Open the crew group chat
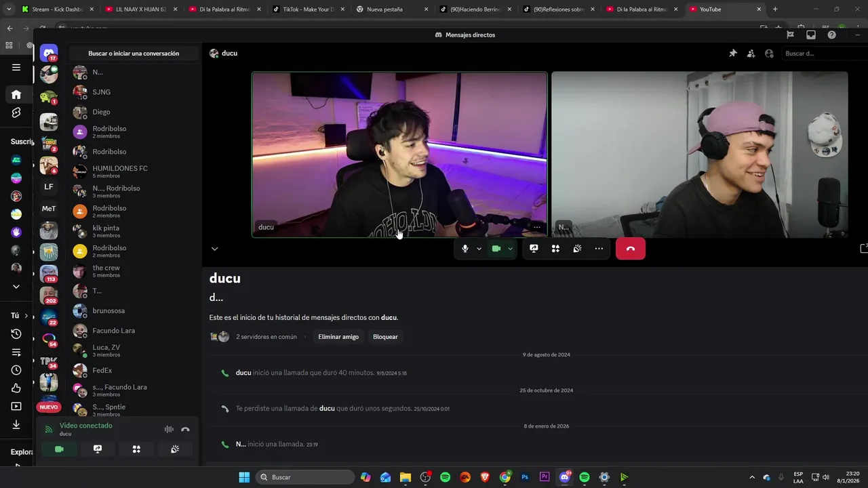This screenshot has height=488, width=868. [x=134, y=271]
